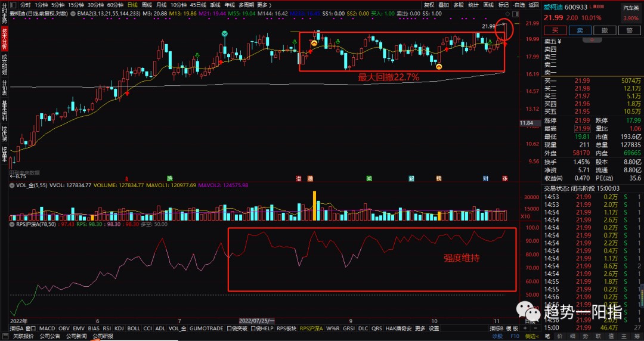Click the 多股 multi-stock button
The height and width of the screenshot is (341, 644).
[459, 5]
